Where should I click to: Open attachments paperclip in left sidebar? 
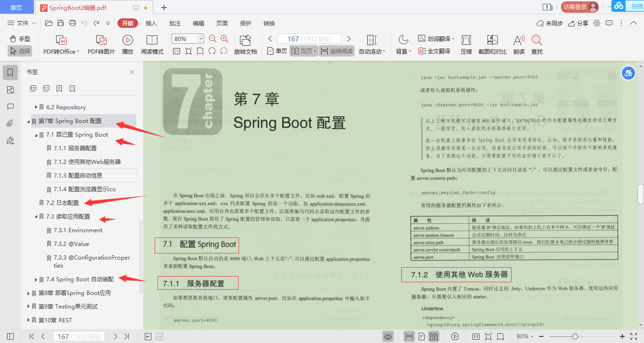point(10,123)
